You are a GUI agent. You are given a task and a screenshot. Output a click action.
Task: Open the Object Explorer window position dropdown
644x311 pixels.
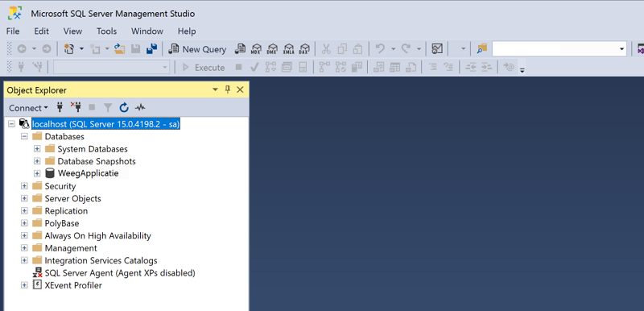tap(215, 90)
